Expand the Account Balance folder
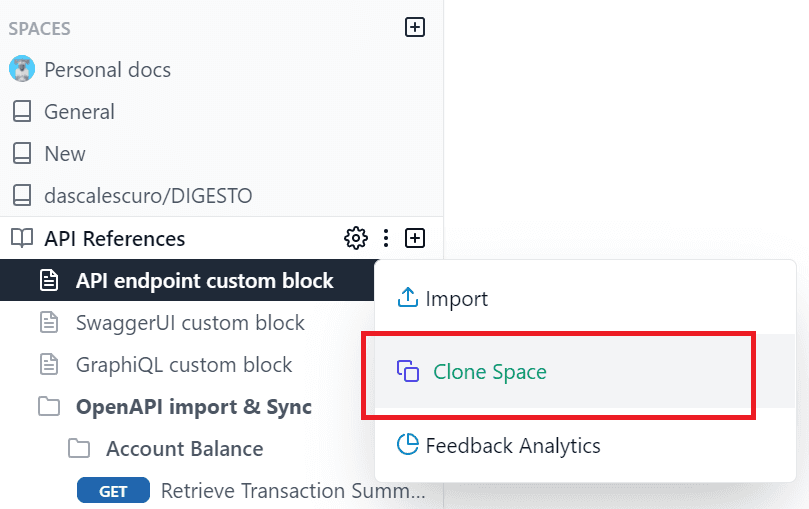 pyautogui.click(x=79, y=449)
